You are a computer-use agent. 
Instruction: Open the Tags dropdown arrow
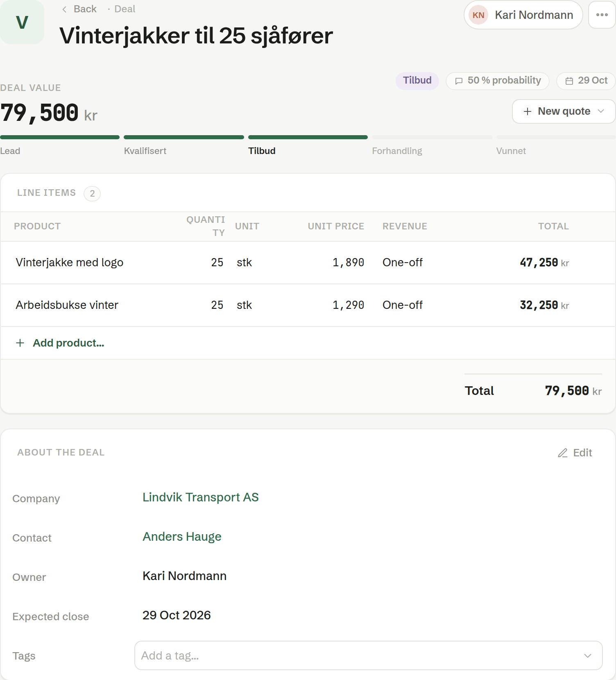[588, 655]
